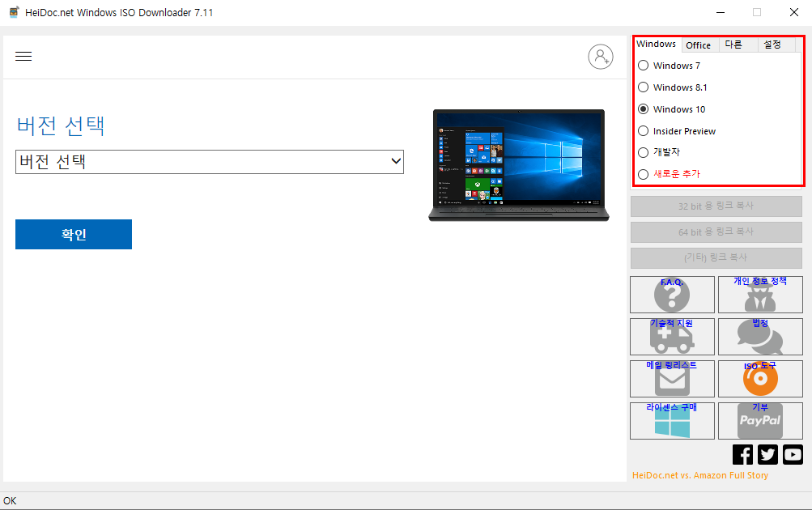The width and height of the screenshot is (812, 510).
Task: Click the Windows 10 laptop image
Action: [x=519, y=165]
